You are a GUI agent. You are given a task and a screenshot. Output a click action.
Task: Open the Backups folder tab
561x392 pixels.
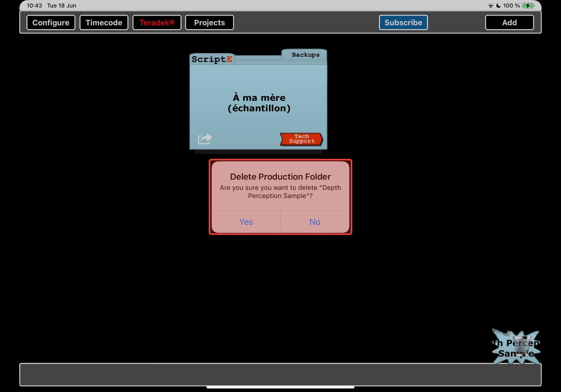[x=305, y=55]
